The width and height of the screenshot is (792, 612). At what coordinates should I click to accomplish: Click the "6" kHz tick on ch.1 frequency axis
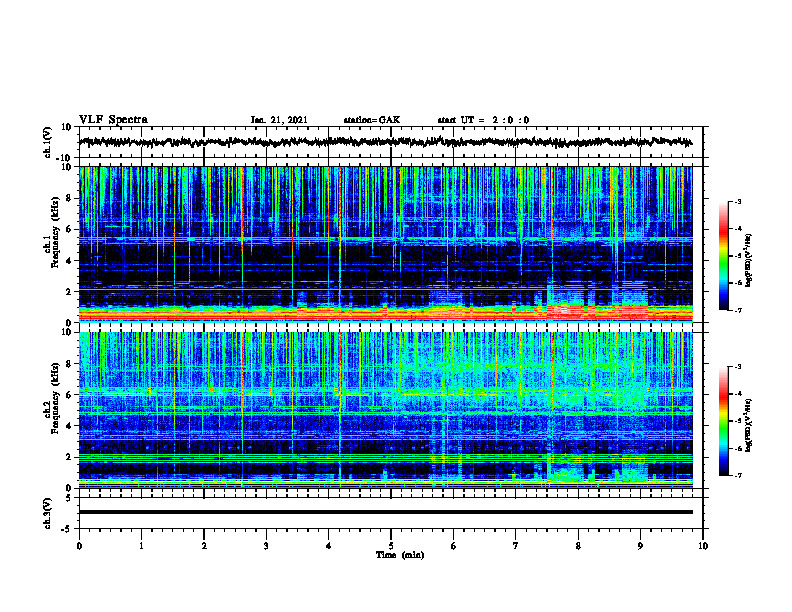point(70,229)
